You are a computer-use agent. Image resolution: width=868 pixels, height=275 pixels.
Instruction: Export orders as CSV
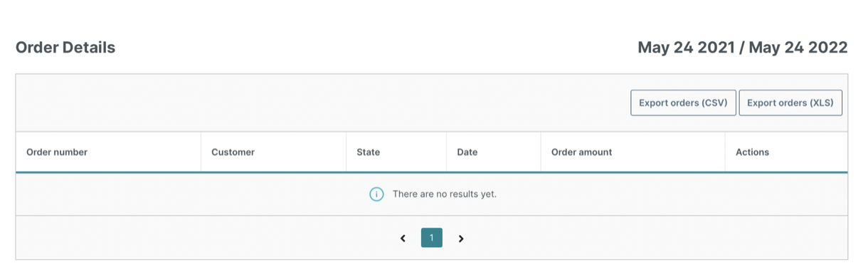point(683,103)
